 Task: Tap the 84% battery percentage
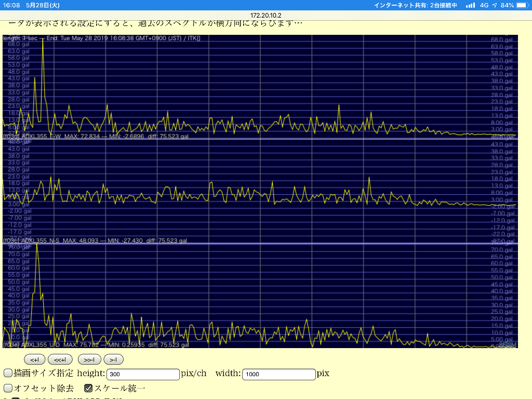pyautogui.click(x=507, y=5)
